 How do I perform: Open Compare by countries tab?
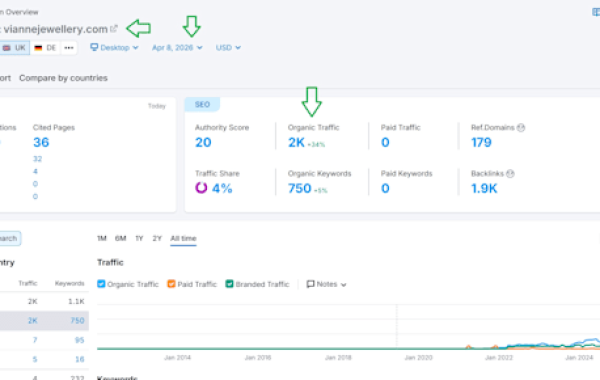point(64,78)
